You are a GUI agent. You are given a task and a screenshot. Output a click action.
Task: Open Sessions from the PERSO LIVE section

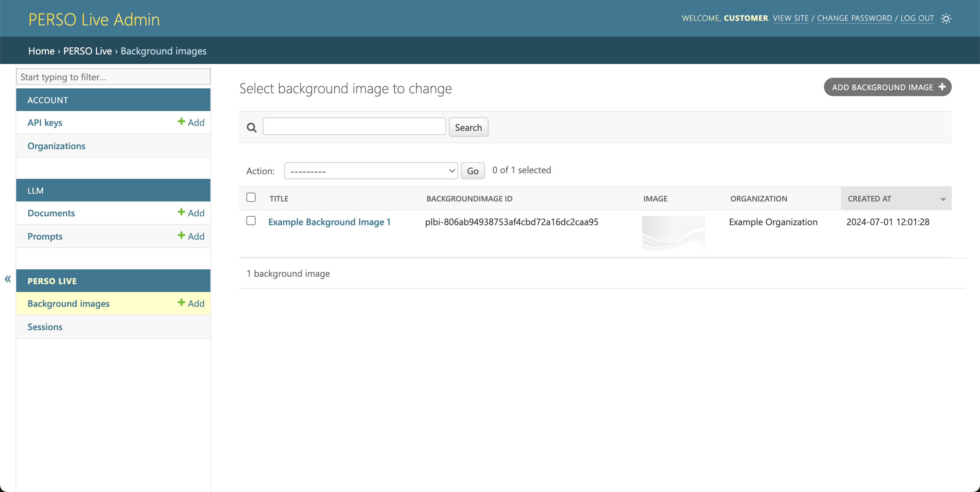(44, 326)
